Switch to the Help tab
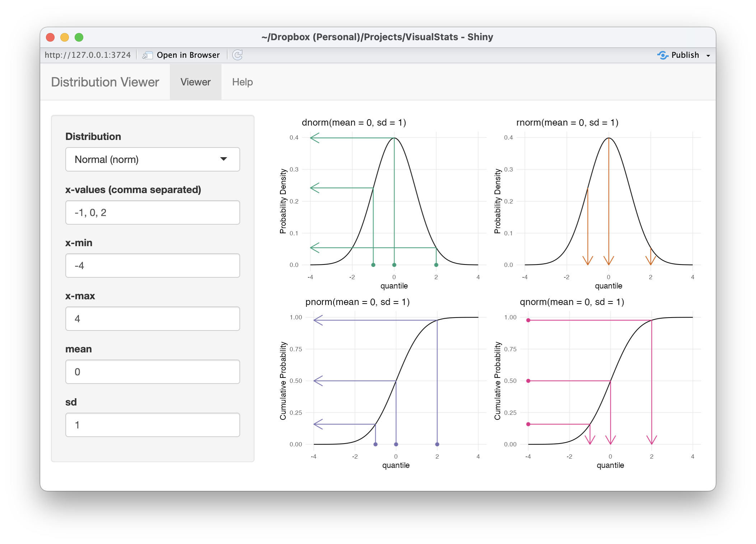The height and width of the screenshot is (544, 756). [x=242, y=82]
